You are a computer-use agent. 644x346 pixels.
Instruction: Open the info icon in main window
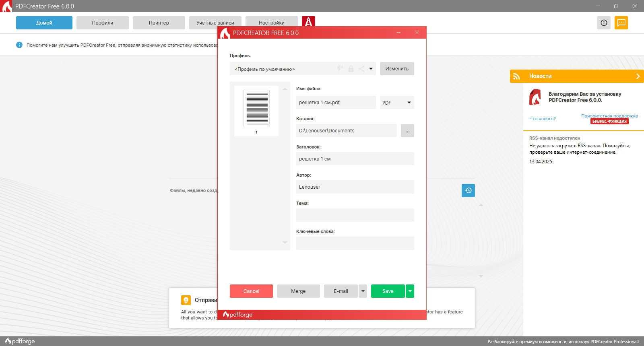[x=604, y=23]
